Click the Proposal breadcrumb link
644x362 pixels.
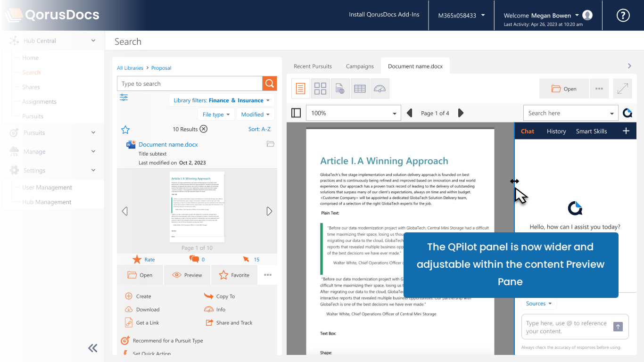(161, 68)
